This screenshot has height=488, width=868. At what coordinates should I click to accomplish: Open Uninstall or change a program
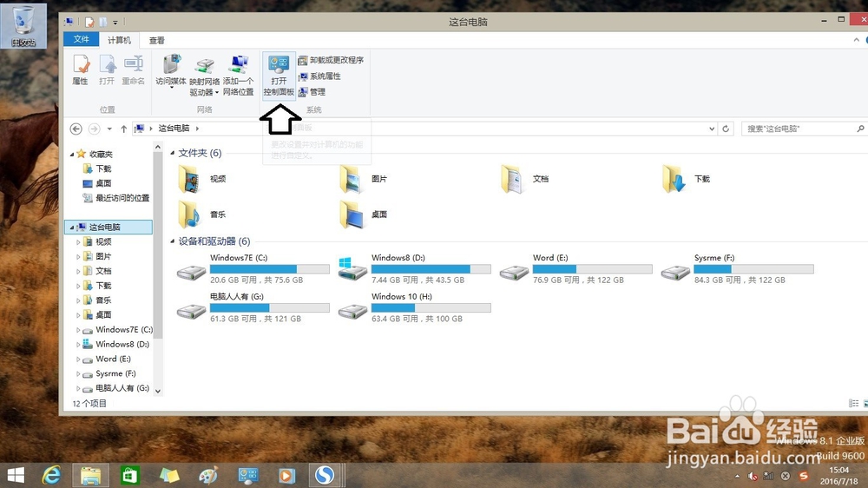(x=331, y=60)
